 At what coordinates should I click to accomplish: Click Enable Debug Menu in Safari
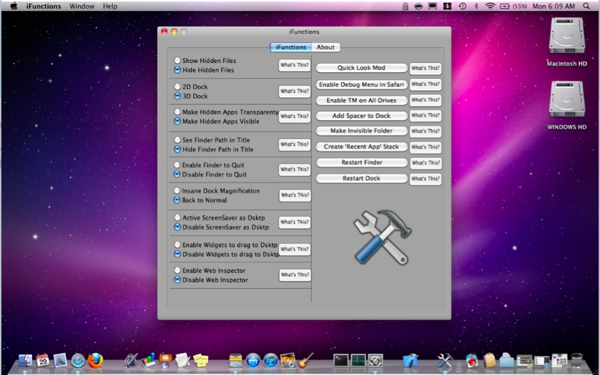tap(362, 85)
